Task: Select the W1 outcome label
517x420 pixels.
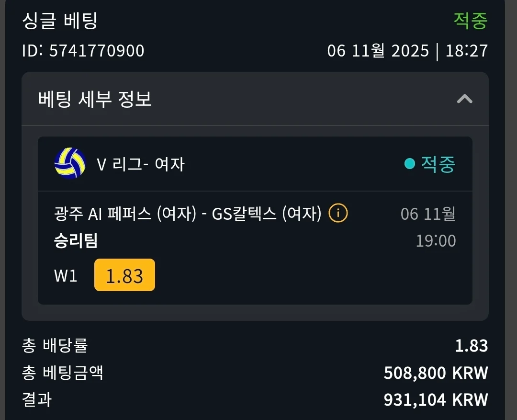Action: click(66, 275)
